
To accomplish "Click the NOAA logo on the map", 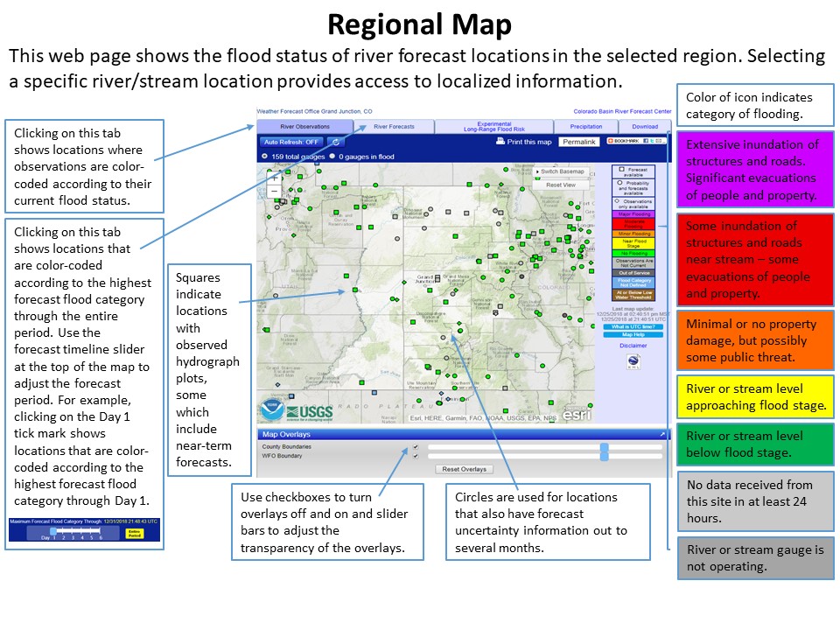I will (x=272, y=409).
